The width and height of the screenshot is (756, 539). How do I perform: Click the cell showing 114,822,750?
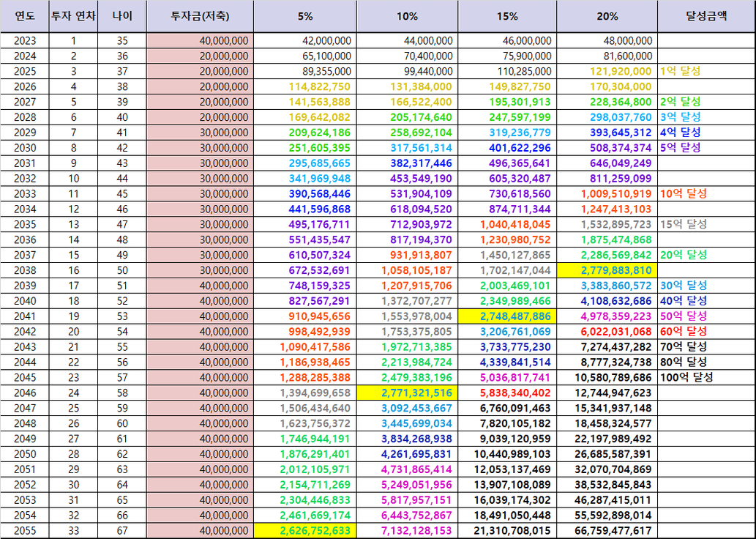305,87
